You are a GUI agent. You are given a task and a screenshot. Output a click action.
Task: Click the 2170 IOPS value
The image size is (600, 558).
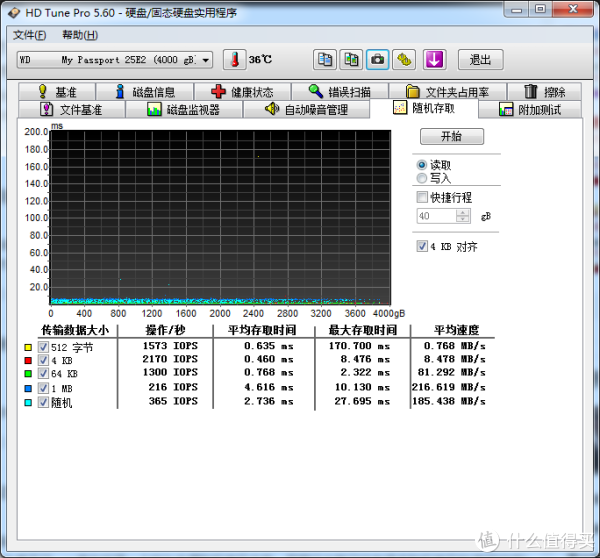pyautogui.click(x=170, y=359)
